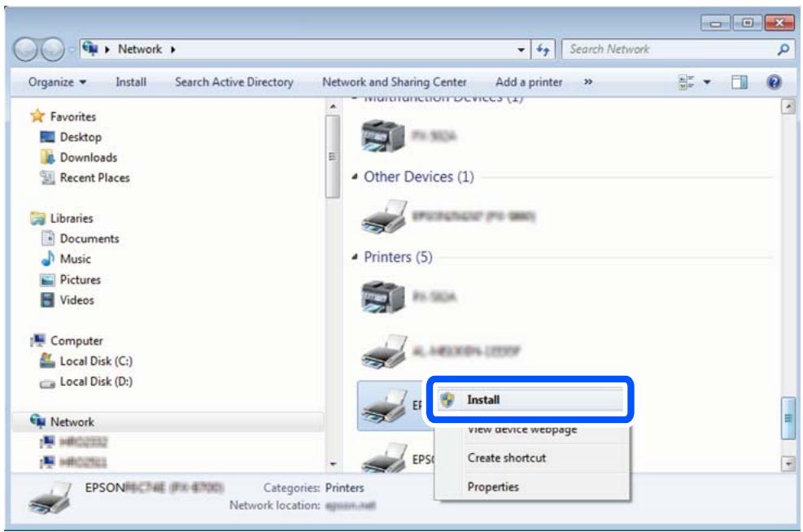This screenshot has height=532, width=803.
Task: Click the Install option in context menu
Action: tap(483, 399)
